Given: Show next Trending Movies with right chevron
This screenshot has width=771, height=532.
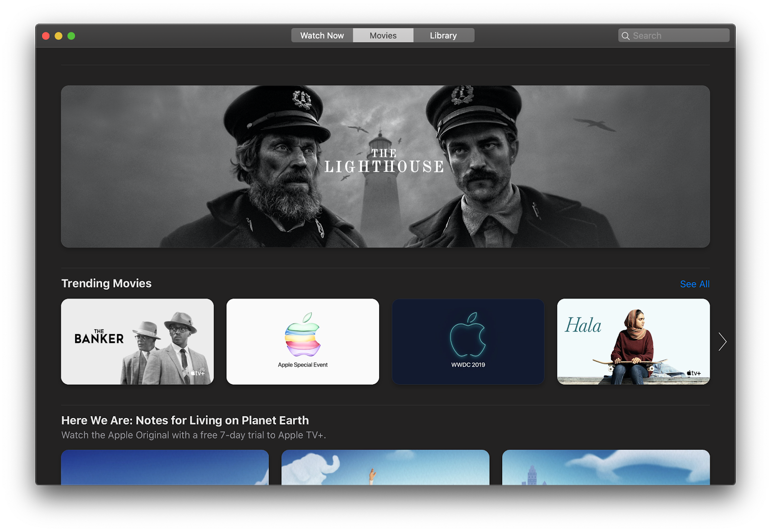Looking at the screenshot, I should (722, 342).
